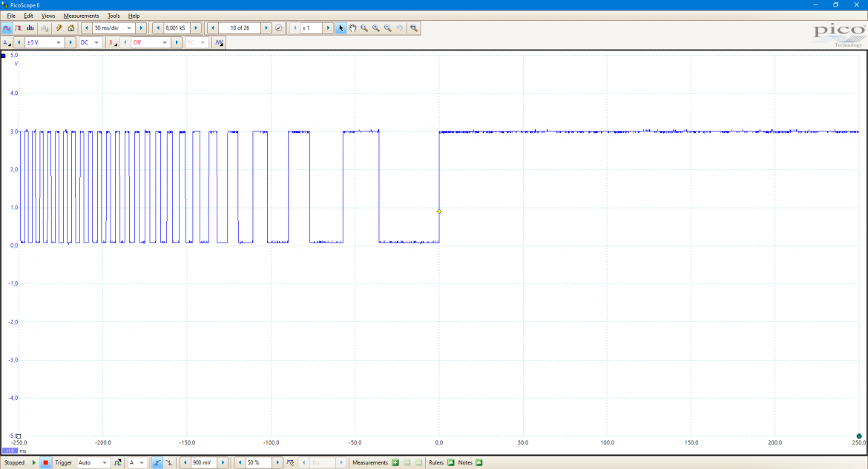
Task: Click the Home capture setup icon
Action: 71,28
